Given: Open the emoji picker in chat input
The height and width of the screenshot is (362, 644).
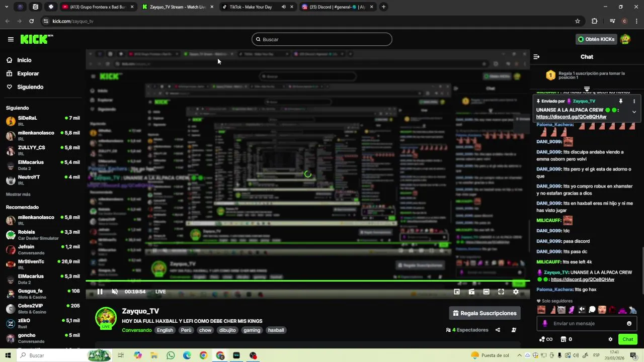Looking at the screenshot, I should click(x=629, y=323).
